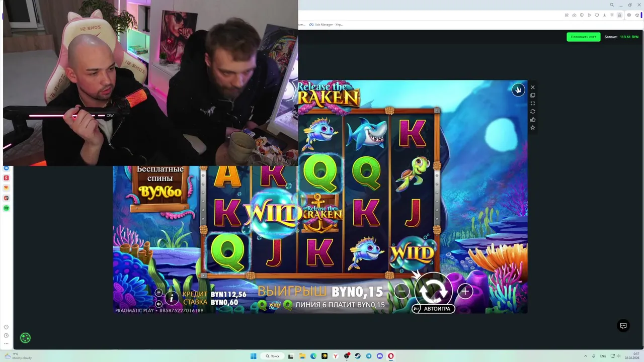Reload the game with the refresh icon
Image resolution: width=644 pixels, height=362 pixels.
point(533,112)
